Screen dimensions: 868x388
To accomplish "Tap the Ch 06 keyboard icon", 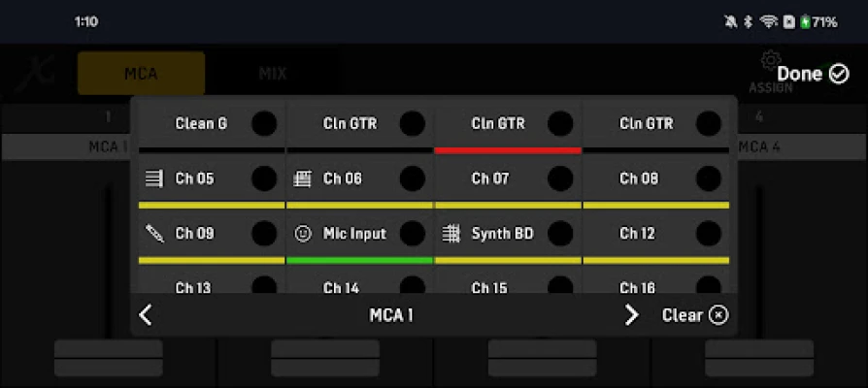I will pyautogui.click(x=302, y=178).
